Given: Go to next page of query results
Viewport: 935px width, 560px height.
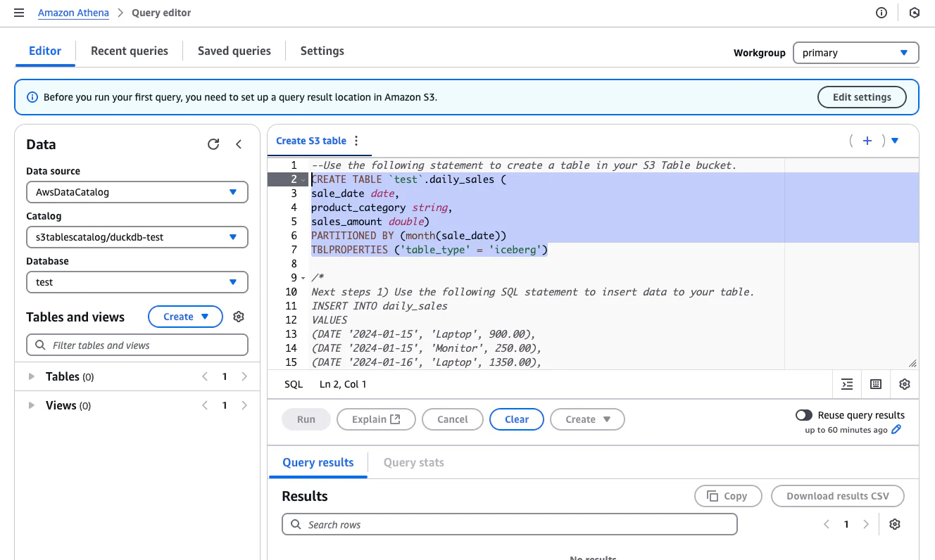Looking at the screenshot, I should (866, 524).
